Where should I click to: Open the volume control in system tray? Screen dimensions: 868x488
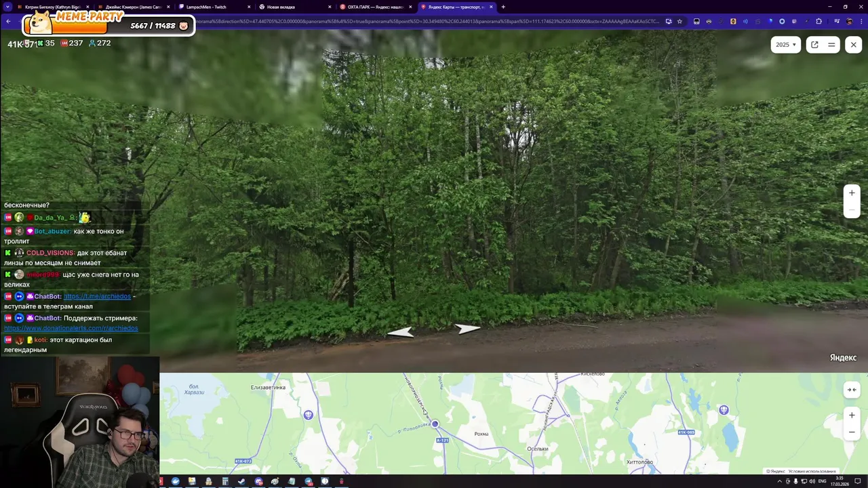(x=813, y=481)
